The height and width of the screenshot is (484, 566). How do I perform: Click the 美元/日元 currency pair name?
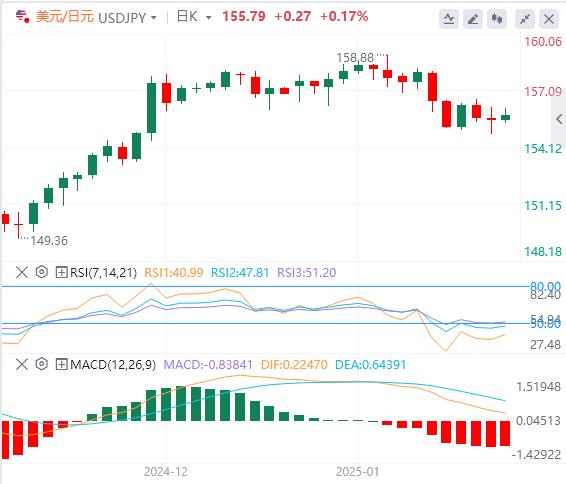[65, 17]
